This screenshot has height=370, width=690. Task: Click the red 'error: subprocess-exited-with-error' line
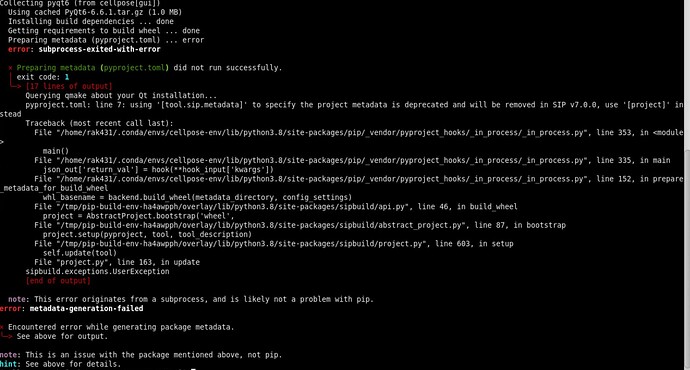(x=84, y=49)
